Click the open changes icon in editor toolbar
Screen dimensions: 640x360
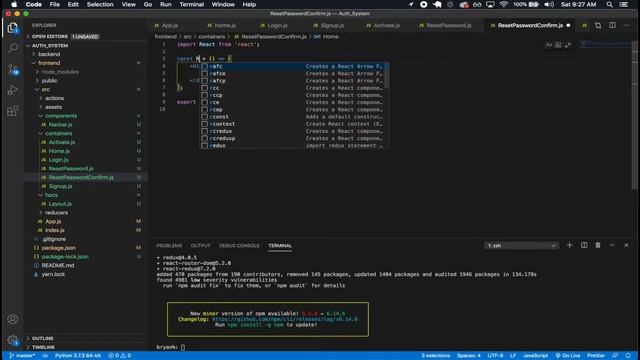click(x=598, y=25)
